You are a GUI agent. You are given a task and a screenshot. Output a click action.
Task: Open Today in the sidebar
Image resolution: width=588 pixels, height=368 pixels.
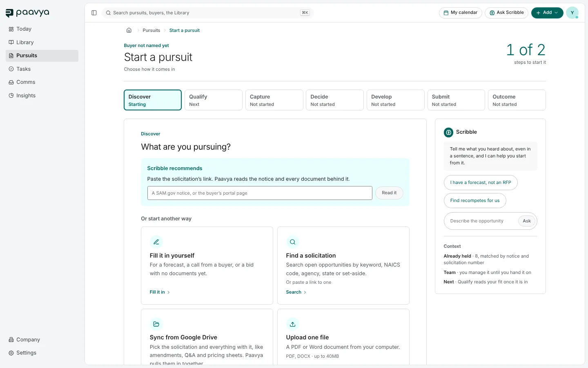[42, 29]
